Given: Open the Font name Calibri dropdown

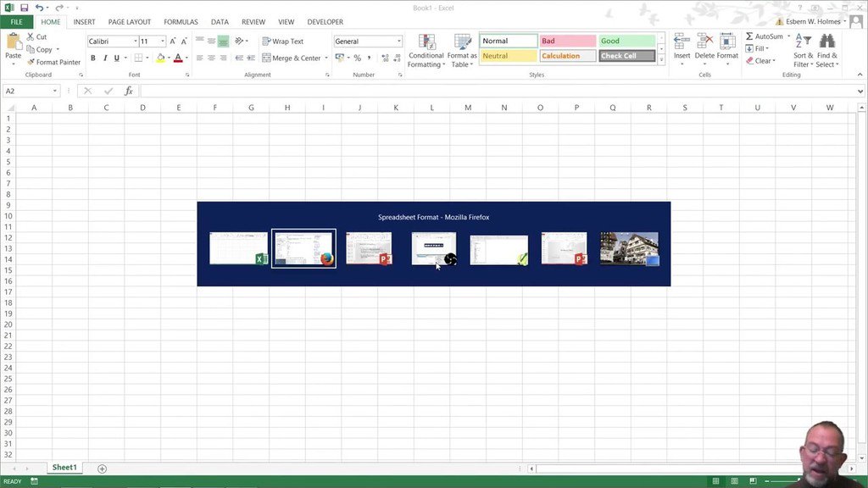Looking at the screenshot, I should (135, 42).
